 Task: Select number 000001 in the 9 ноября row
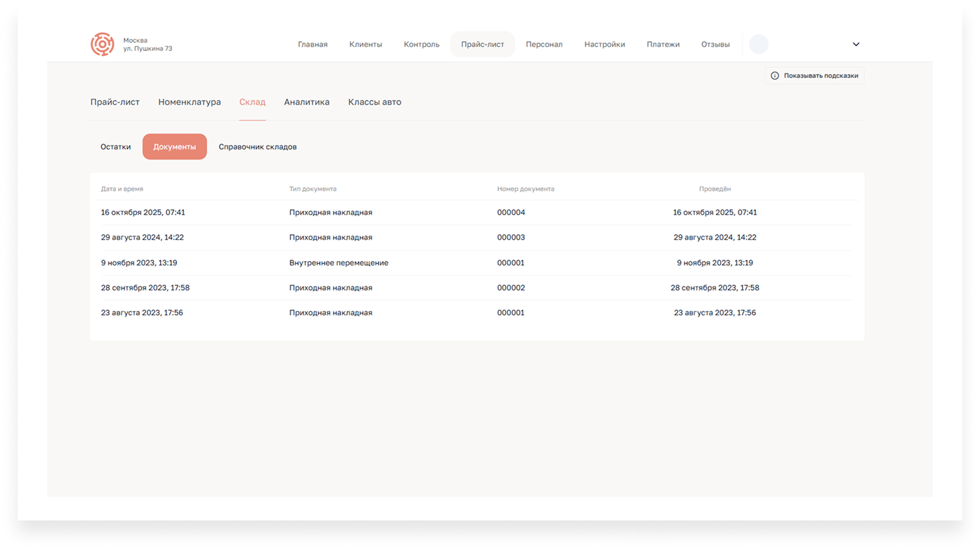(x=511, y=263)
